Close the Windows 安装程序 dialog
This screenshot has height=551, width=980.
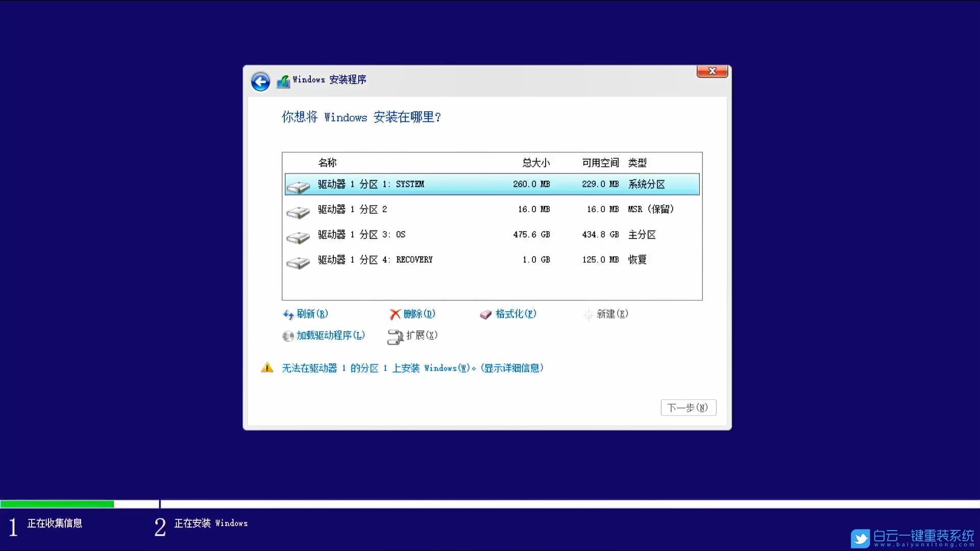pyautogui.click(x=712, y=71)
